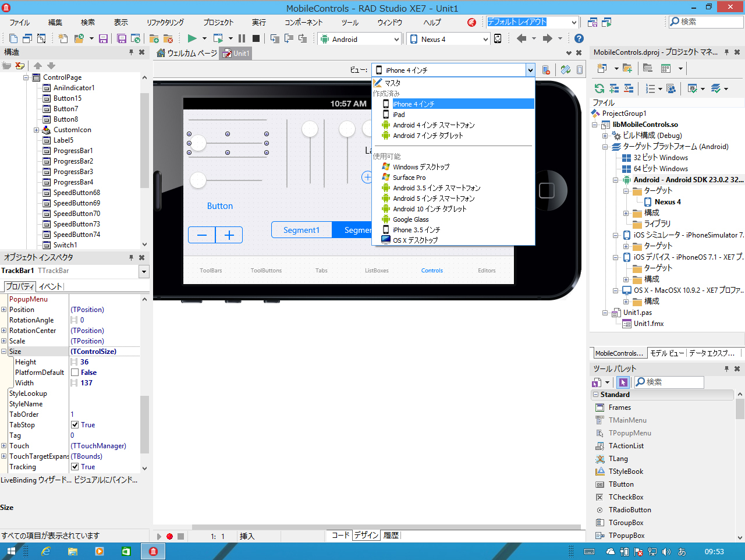Click the Tool Palette selection arrow icon
Image resolution: width=745 pixels, height=560 pixels.
coord(623,382)
